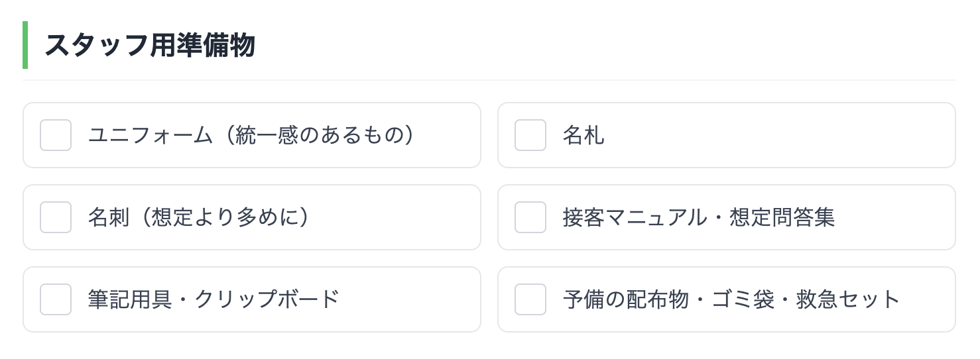Click the 名刺(想定より多めに) label text
This screenshot has height=359, width=980.
(199, 217)
